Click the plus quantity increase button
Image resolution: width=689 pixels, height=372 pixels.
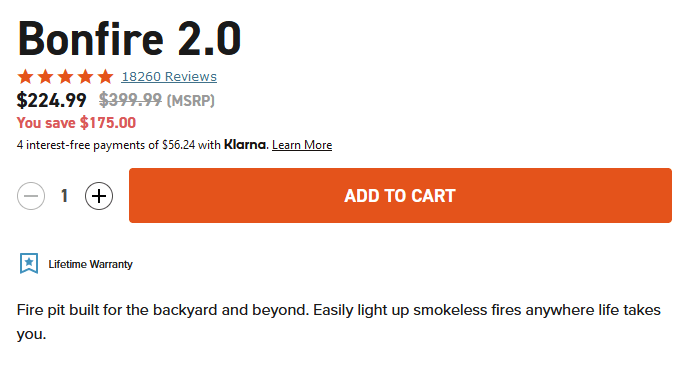point(99,196)
